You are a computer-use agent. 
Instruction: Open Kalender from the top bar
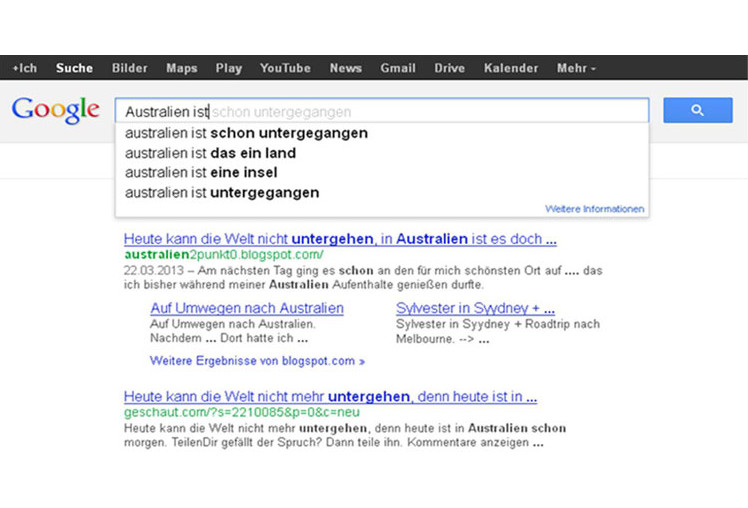tap(511, 68)
